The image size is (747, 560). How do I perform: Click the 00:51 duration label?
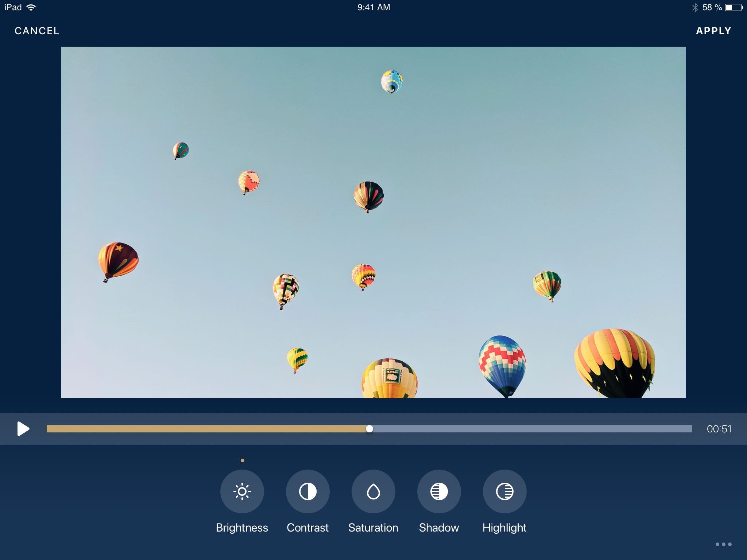pyautogui.click(x=719, y=429)
